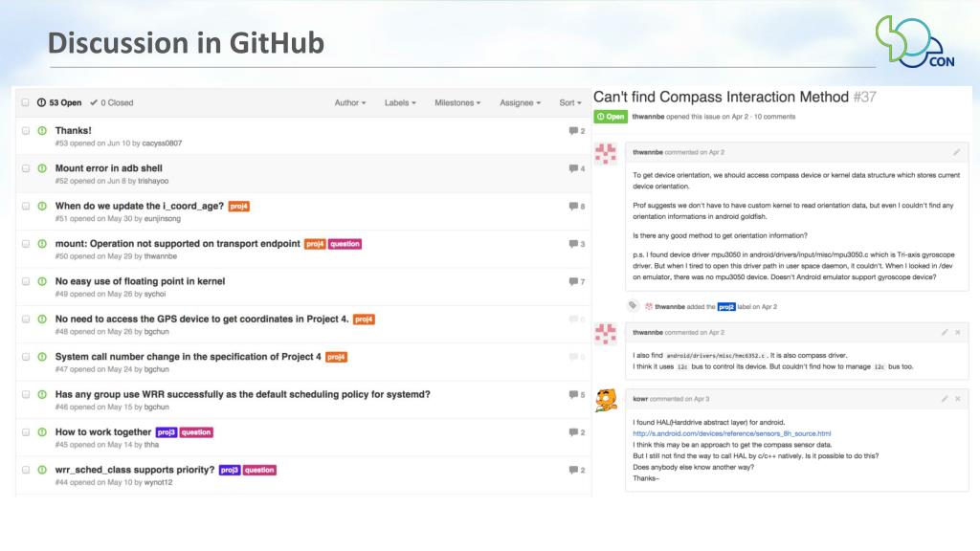
Task: Open comments bubble for WRR systemd issue
Action: click(x=577, y=395)
